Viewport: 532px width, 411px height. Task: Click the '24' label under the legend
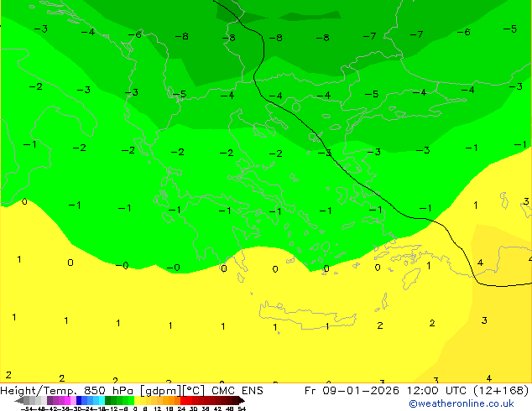click(181, 408)
